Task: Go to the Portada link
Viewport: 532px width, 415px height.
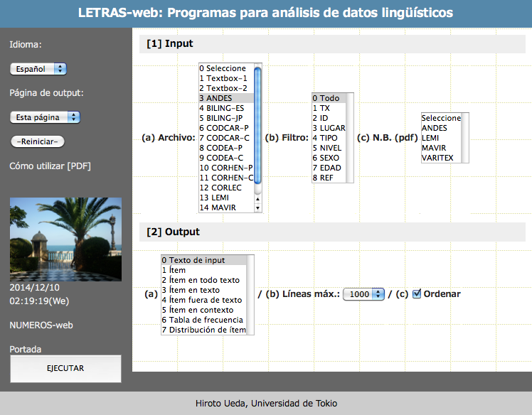Action: click(x=26, y=349)
